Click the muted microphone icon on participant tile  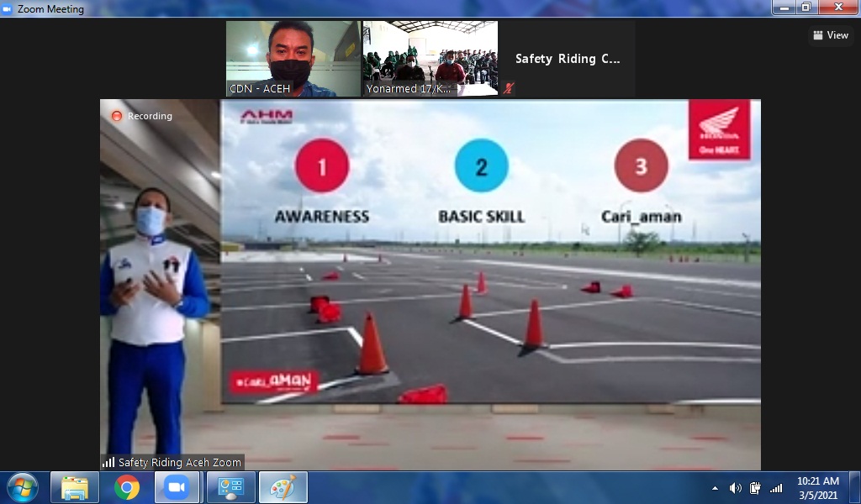coord(509,88)
